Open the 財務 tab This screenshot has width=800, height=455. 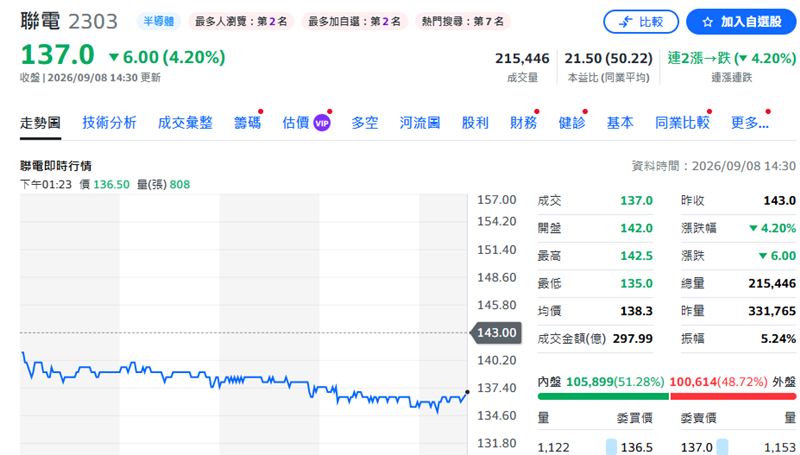[523, 123]
